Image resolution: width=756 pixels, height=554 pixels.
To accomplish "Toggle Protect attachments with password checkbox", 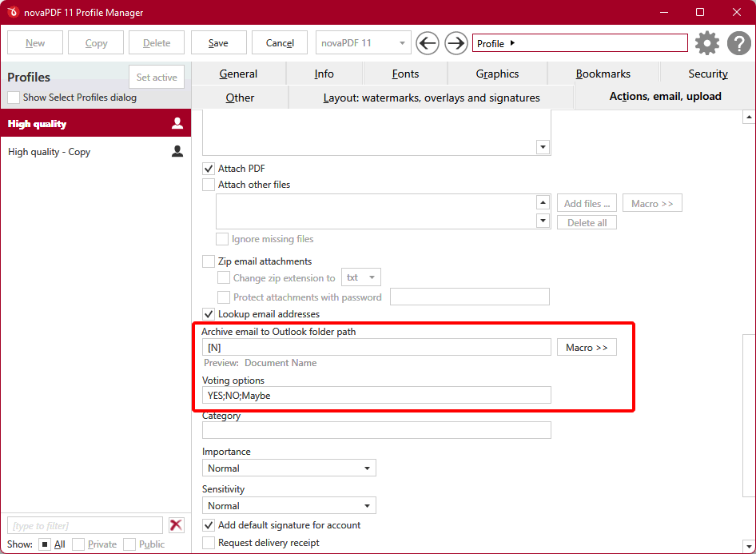I will click(x=223, y=297).
